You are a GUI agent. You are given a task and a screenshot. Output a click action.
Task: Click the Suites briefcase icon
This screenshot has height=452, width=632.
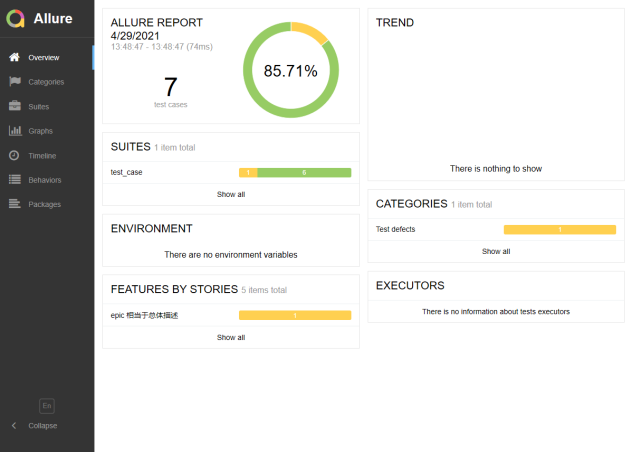15,106
